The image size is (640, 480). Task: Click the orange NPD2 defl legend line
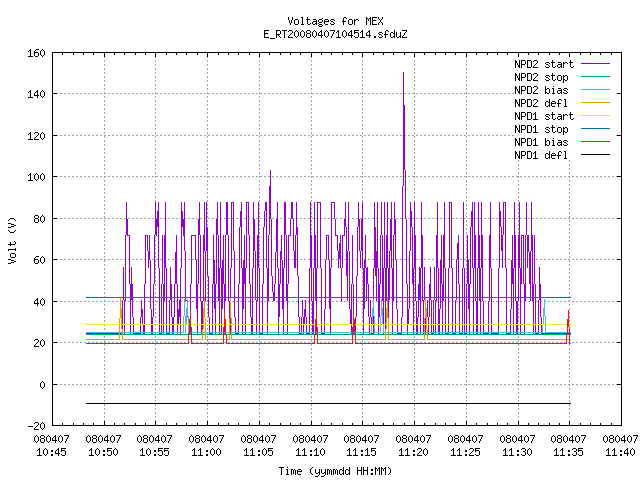click(x=595, y=103)
